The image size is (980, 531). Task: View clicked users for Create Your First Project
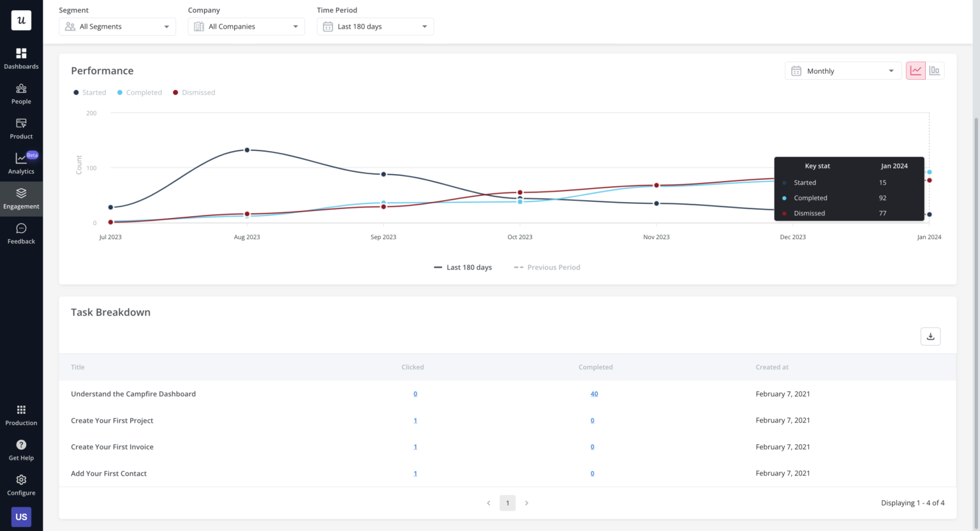tap(415, 420)
